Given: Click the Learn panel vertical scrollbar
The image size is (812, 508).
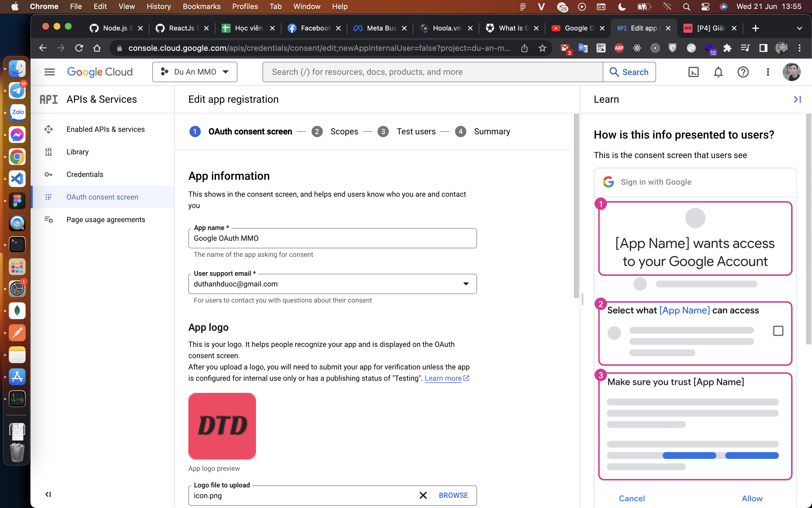Looking at the screenshot, I should coord(809,229).
